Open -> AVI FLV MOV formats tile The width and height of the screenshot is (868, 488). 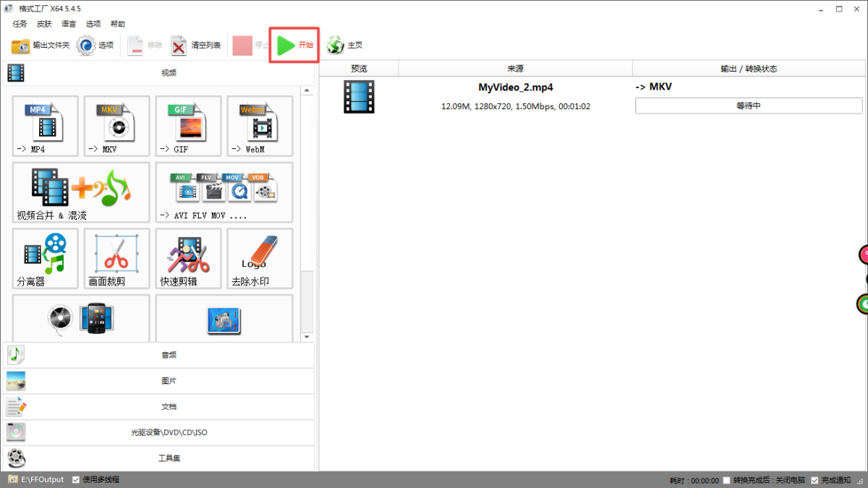coord(224,192)
